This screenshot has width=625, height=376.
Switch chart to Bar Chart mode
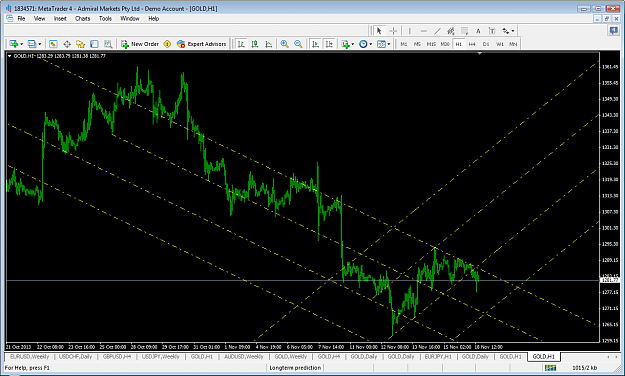tap(241, 44)
